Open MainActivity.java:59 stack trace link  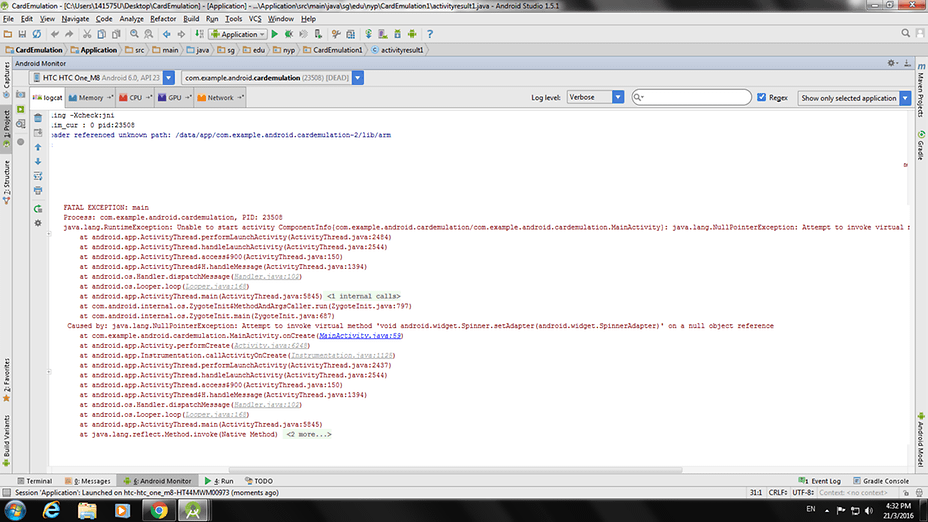(x=360, y=336)
